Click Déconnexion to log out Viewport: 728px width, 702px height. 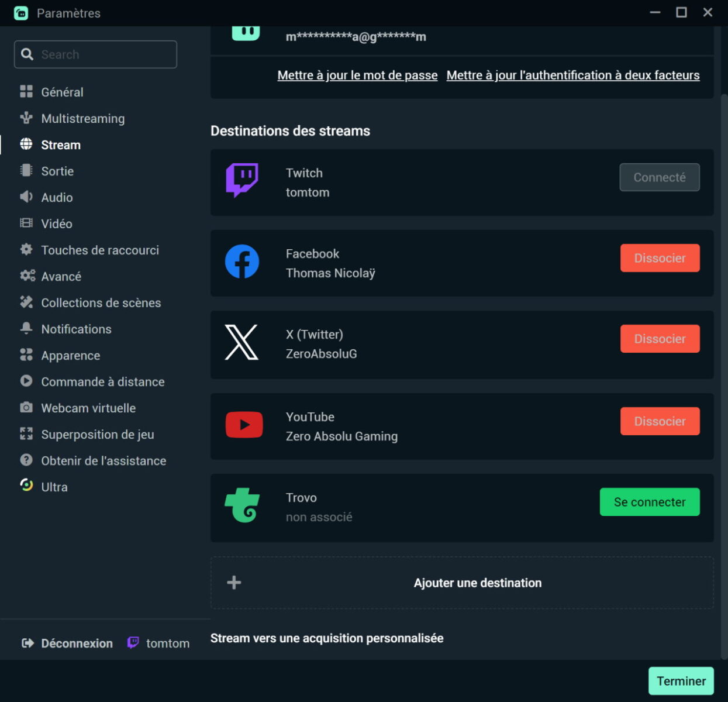[x=77, y=643]
